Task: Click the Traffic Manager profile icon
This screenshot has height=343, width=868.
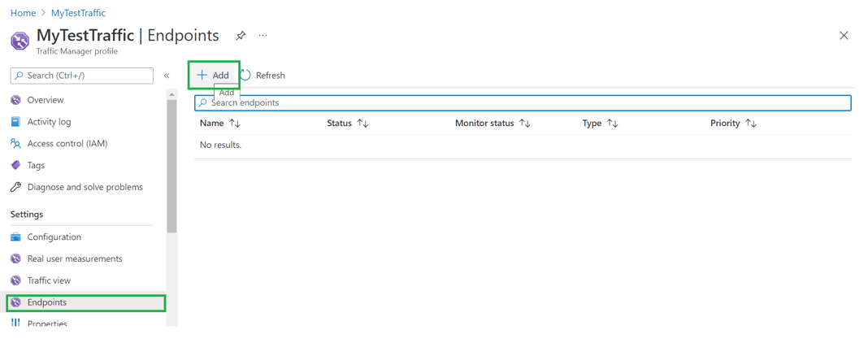Action: click(x=20, y=41)
